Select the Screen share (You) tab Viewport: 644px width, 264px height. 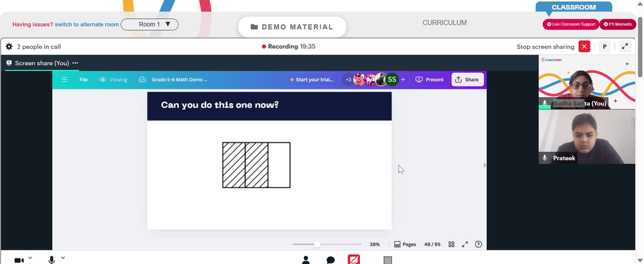[41, 63]
